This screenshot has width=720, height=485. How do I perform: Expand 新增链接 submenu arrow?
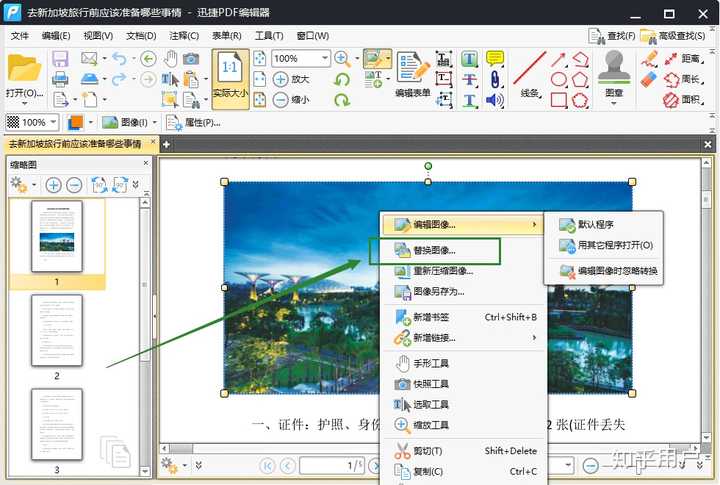click(534, 338)
